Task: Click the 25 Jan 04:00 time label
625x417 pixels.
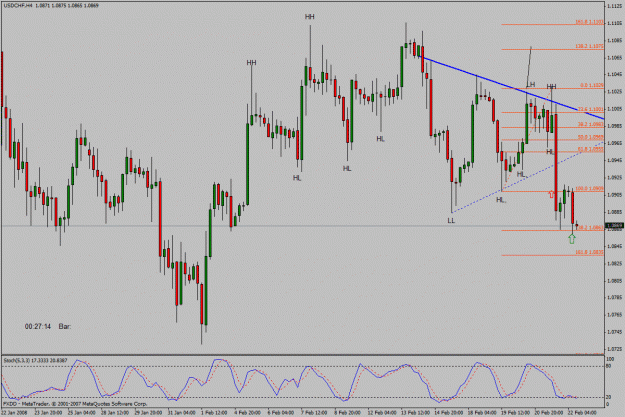Action: click(81, 413)
